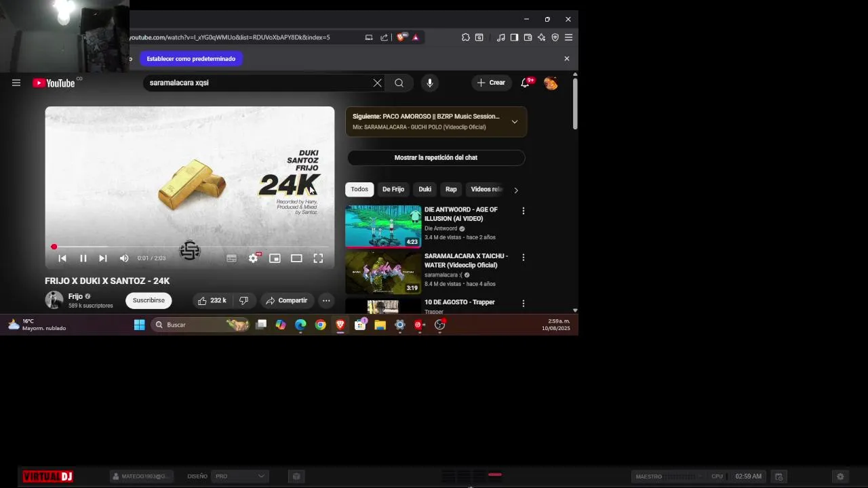The height and width of the screenshot is (488, 868).
Task: Click the Brave Shields lion icon
Action: click(x=401, y=37)
